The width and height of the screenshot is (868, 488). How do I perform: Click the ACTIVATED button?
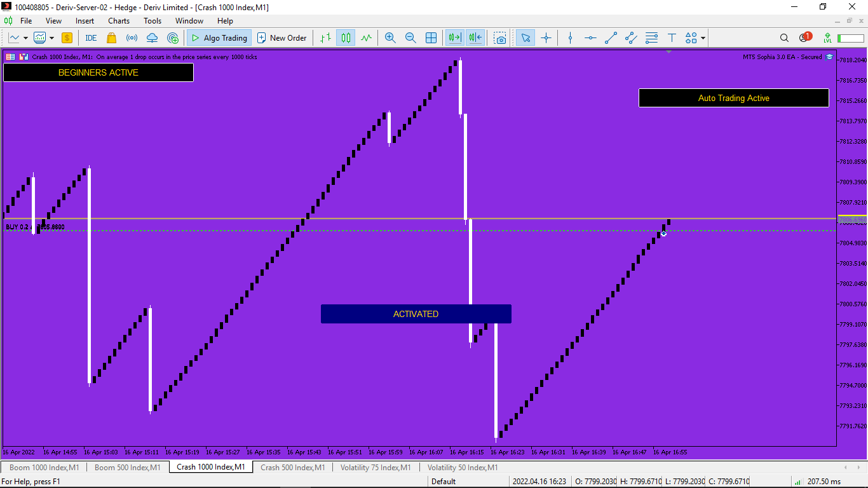tap(416, 314)
